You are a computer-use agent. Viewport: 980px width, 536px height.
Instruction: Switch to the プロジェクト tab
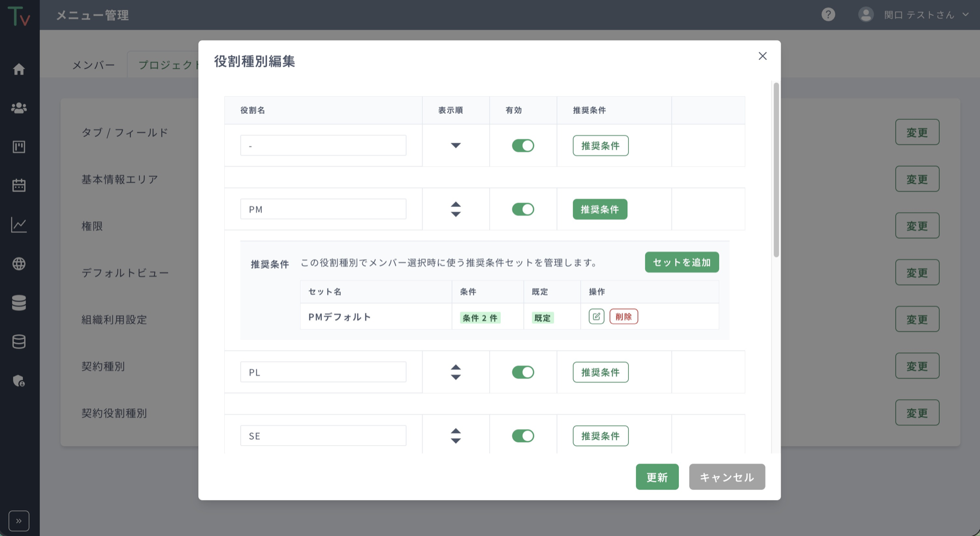[x=163, y=65]
